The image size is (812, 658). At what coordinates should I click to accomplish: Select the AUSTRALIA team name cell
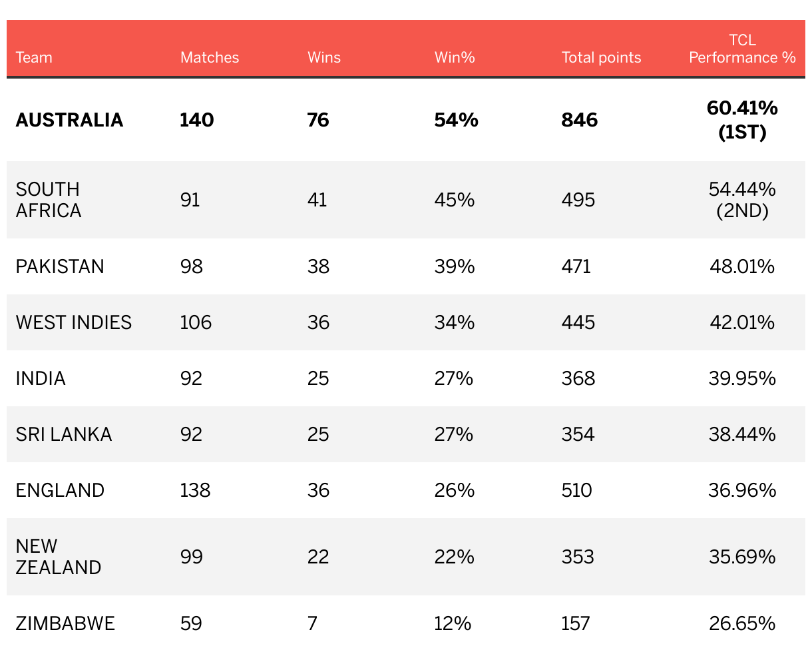tap(69, 120)
